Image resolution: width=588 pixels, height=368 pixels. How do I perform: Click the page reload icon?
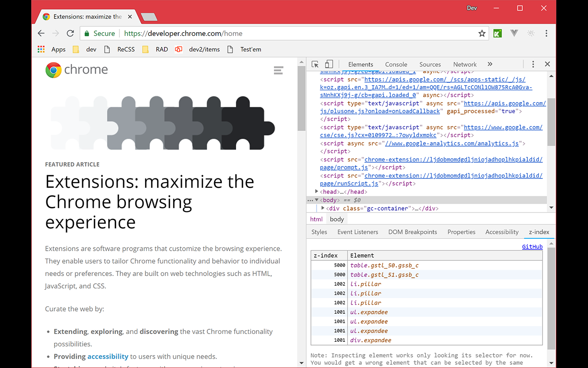coord(70,33)
